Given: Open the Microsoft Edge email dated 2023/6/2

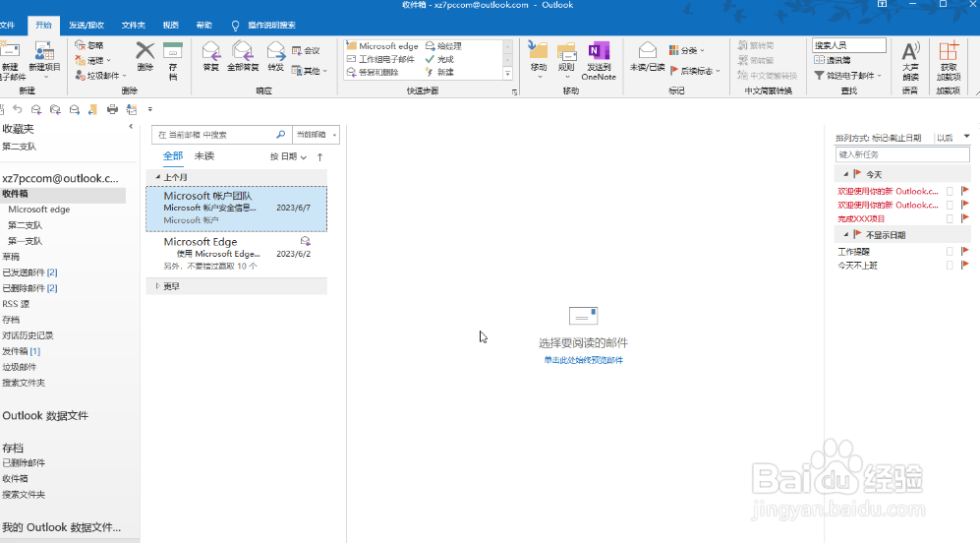Looking at the screenshot, I should 236,254.
